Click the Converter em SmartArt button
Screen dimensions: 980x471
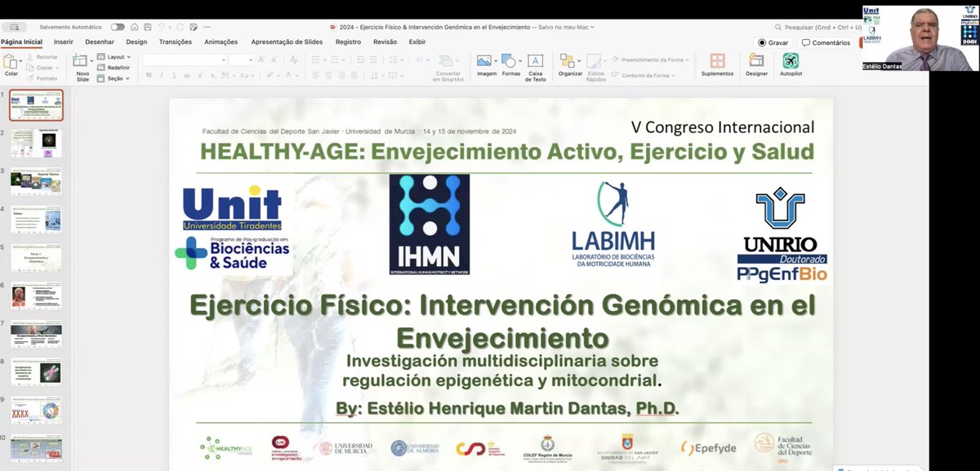[448, 67]
